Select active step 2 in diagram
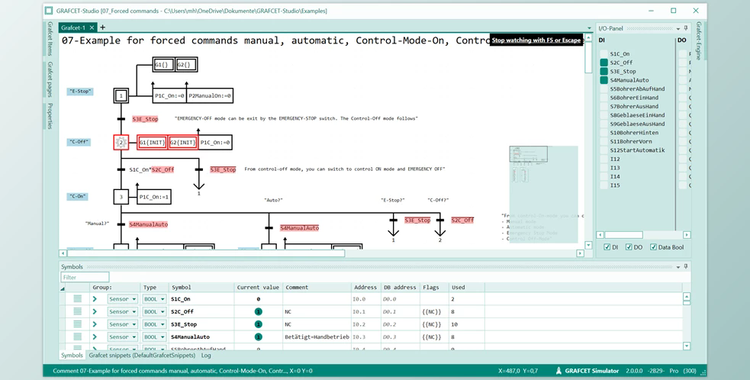 click(121, 142)
